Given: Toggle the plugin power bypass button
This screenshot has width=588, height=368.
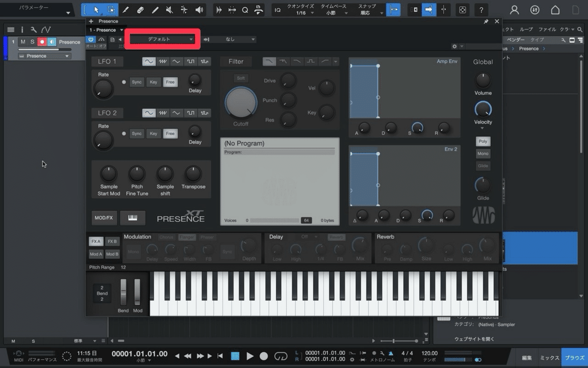Looking at the screenshot, I should coord(91,39).
